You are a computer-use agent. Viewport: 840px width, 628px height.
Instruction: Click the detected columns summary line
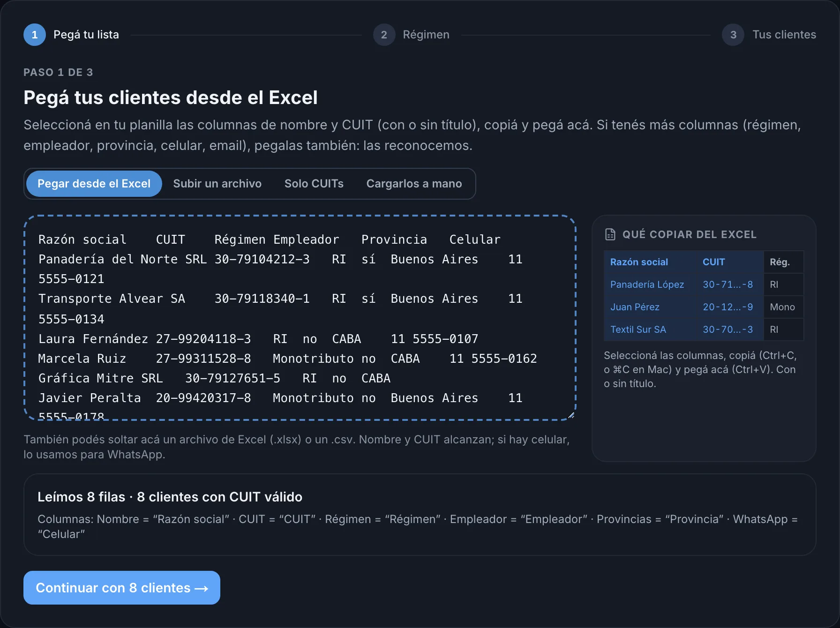418,526
